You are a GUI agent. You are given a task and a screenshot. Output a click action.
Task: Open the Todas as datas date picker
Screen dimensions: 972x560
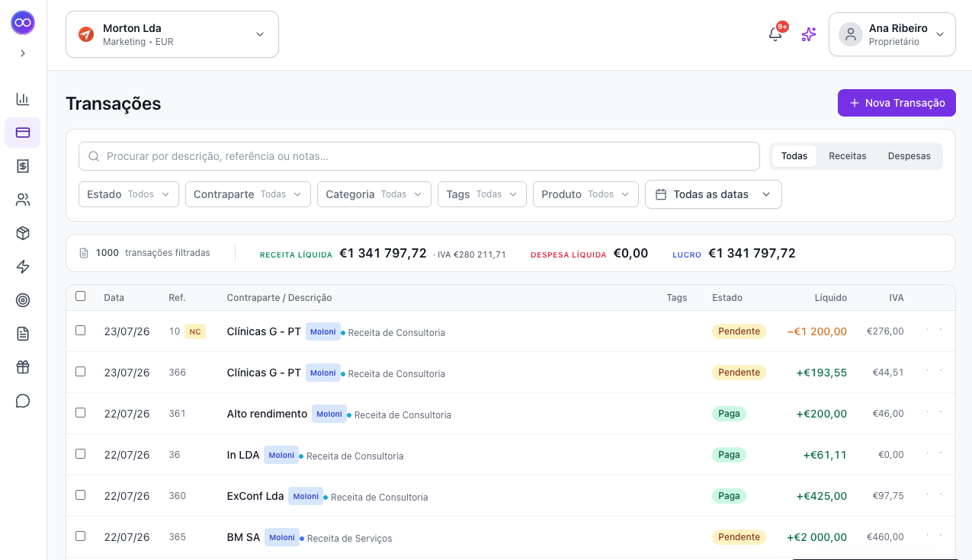coord(714,194)
